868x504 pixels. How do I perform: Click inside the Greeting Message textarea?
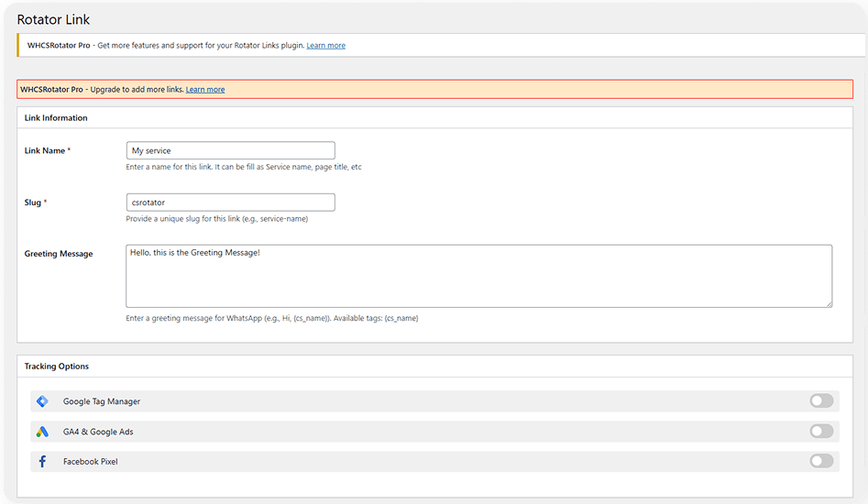tap(478, 276)
